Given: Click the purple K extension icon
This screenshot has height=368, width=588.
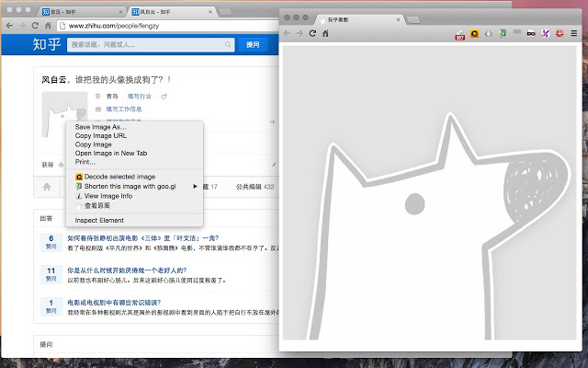Looking at the screenshot, I should click(x=545, y=33).
